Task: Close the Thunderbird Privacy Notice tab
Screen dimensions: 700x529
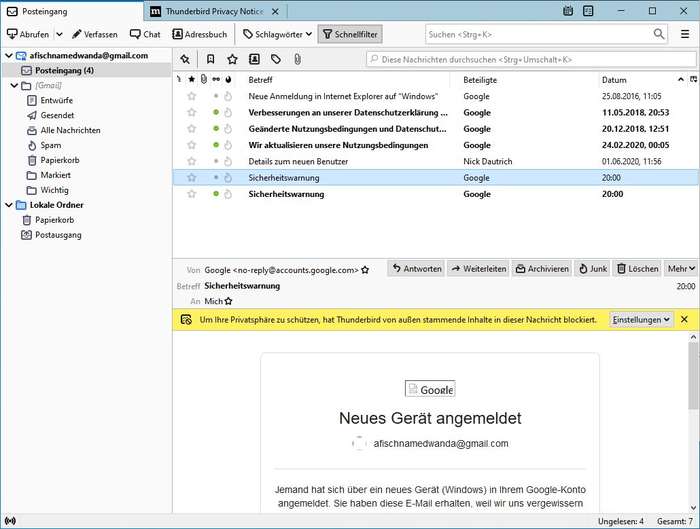Action: tap(275, 12)
